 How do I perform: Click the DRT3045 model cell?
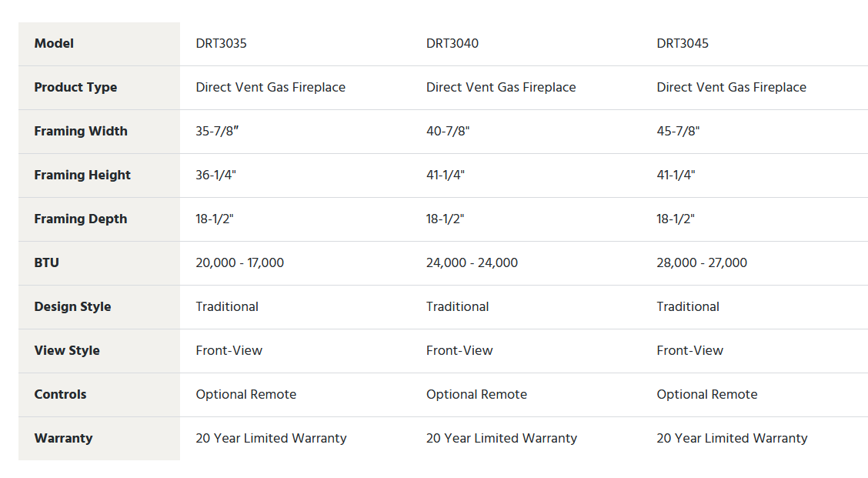coord(682,43)
